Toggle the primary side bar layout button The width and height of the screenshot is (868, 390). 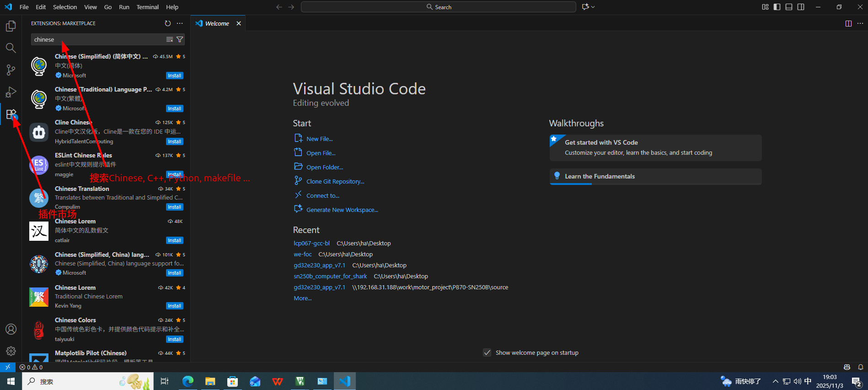tap(777, 7)
